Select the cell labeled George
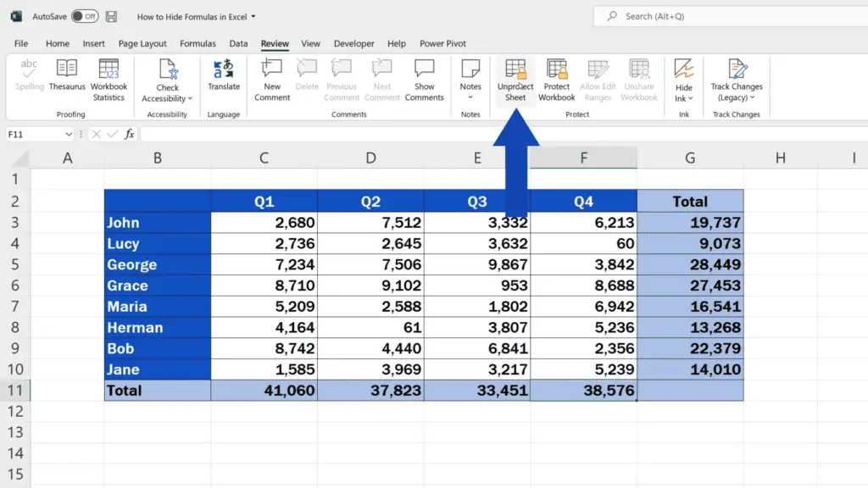 tap(158, 264)
